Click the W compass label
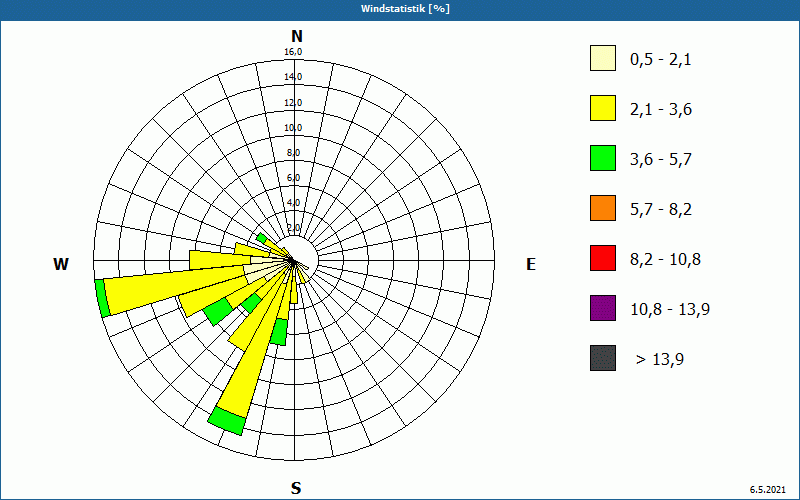 tap(61, 264)
